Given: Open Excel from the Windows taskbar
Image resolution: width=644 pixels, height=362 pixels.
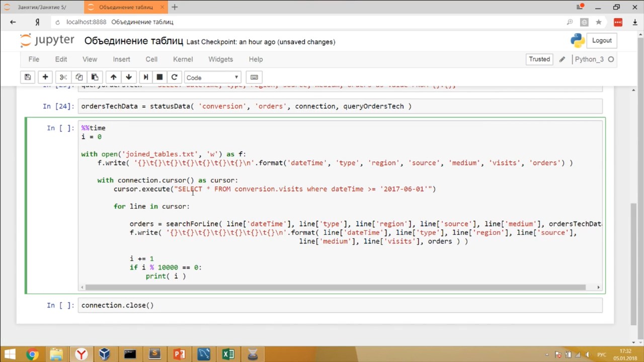Looking at the screenshot, I should click(228, 354).
